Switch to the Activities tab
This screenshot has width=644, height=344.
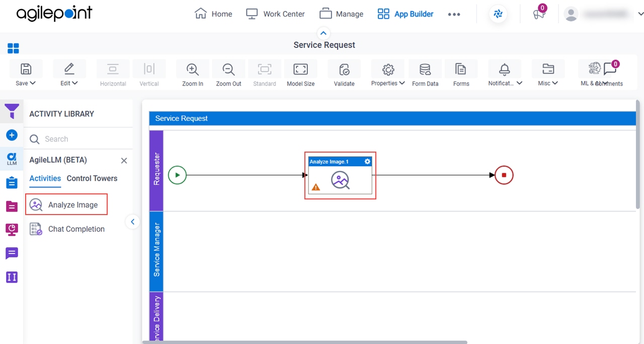(45, 178)
